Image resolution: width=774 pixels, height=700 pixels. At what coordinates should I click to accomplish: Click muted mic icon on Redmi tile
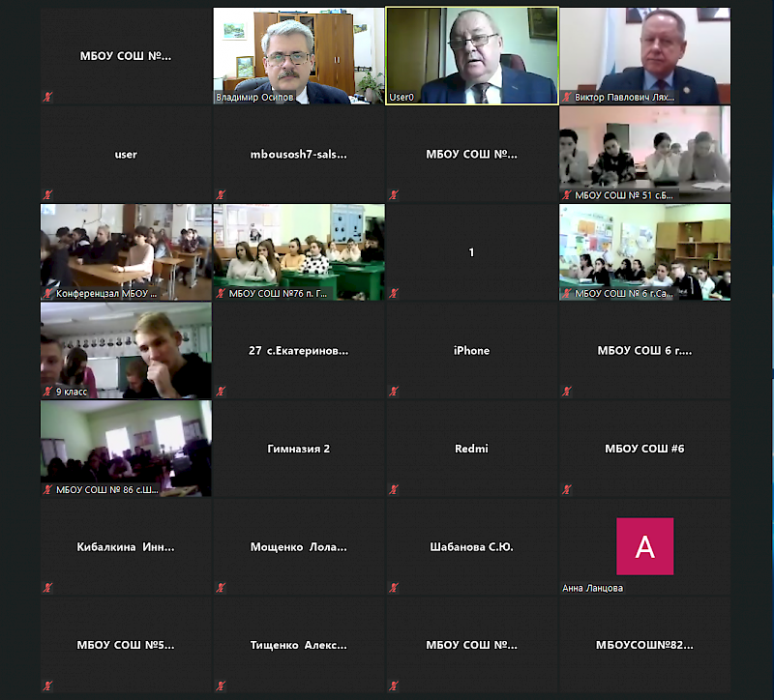point(394,489)
